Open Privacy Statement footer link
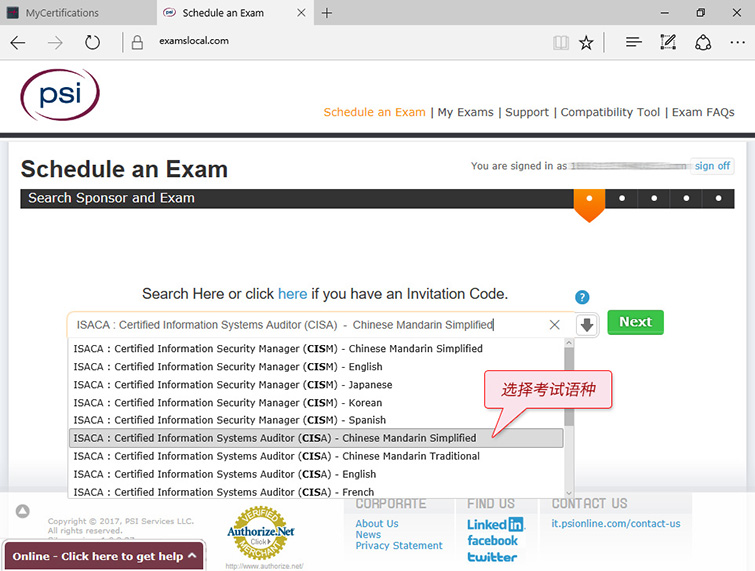The height and width of the screenshot is (571, 755). pyautogui.click(x=399, y=545)
